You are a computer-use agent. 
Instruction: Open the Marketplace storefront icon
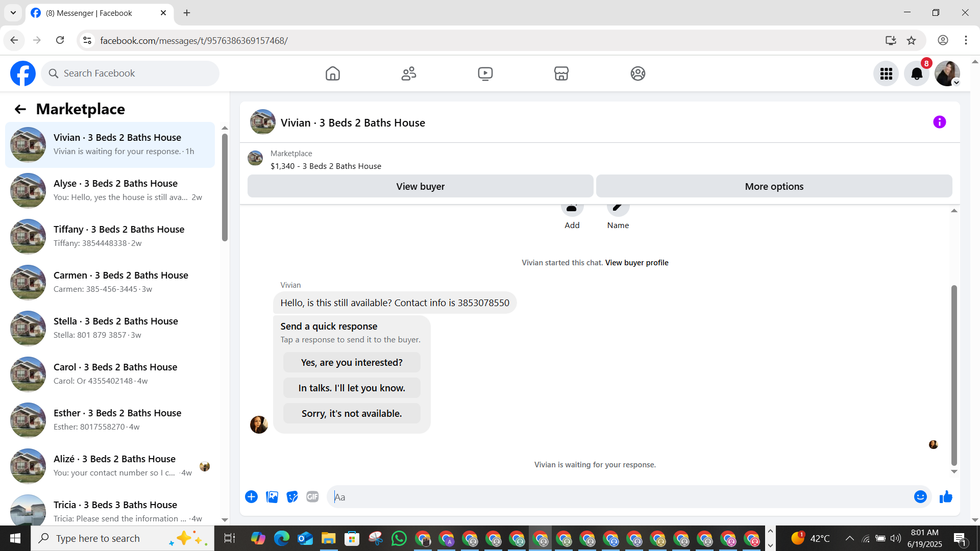tap(561, 73)
